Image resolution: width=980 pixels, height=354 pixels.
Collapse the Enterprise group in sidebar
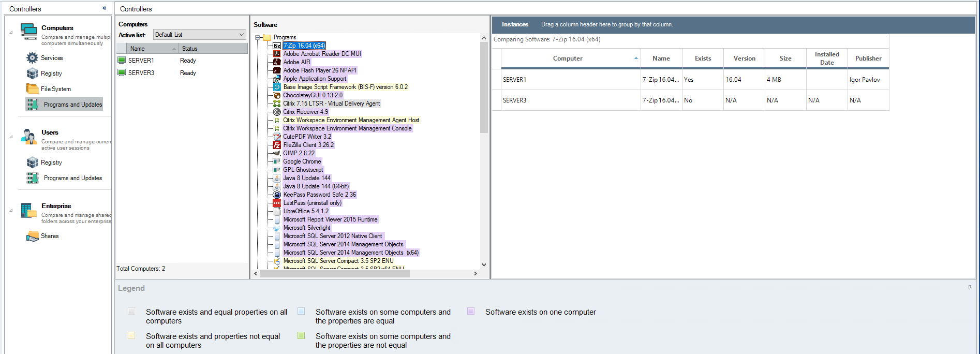pos(11,210)
